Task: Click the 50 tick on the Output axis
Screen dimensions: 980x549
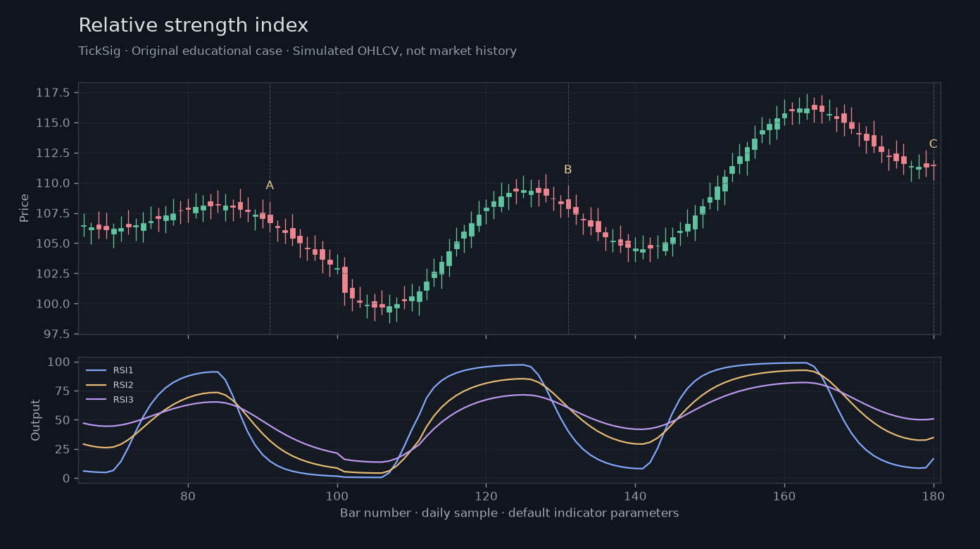Action: pyautogui.click(x=62, y=420)
